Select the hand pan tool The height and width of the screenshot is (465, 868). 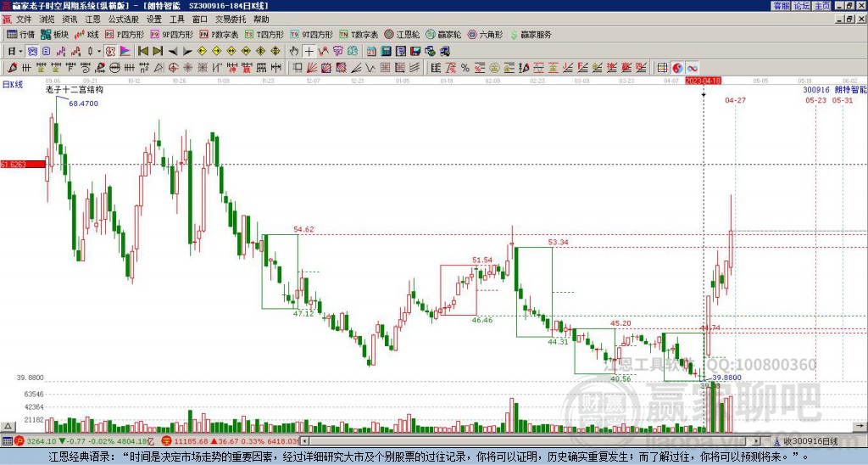[x=294, y=51]
